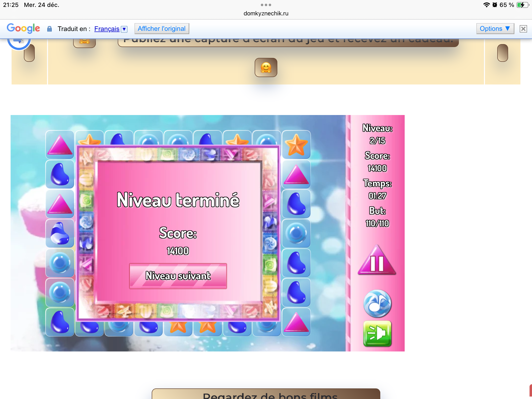532x399 pixels.
Task: Tap the Google logo in translate bar
Action: click(x=23, y=29)
